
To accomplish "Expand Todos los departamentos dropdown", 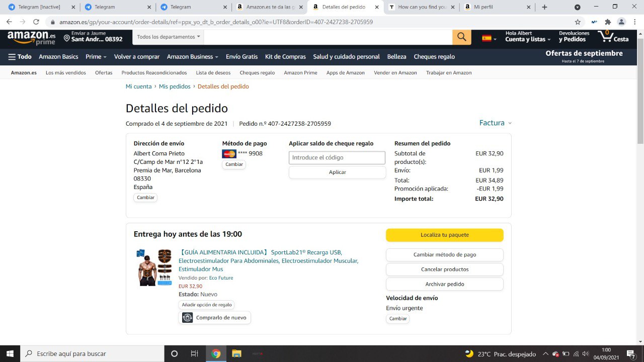I will (x=169, y=37).
